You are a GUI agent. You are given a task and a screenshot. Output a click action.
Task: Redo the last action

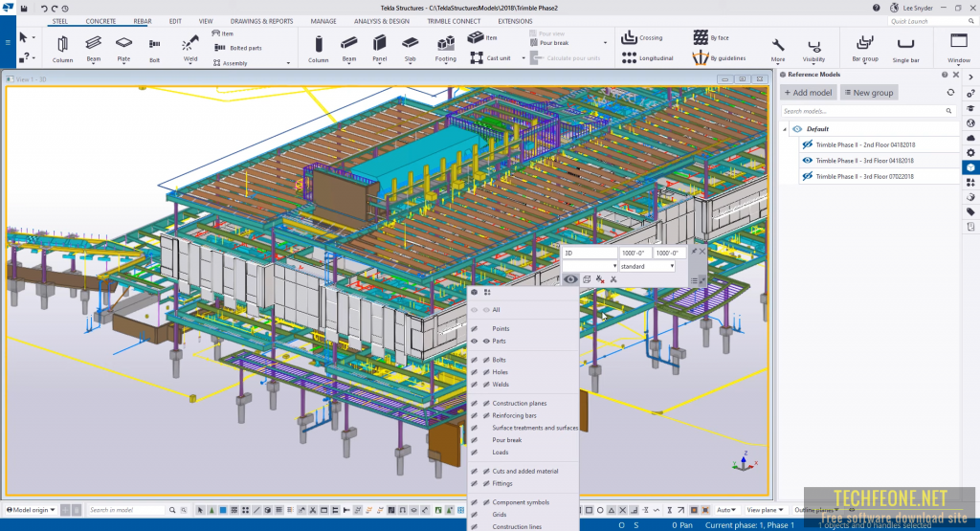55,8
